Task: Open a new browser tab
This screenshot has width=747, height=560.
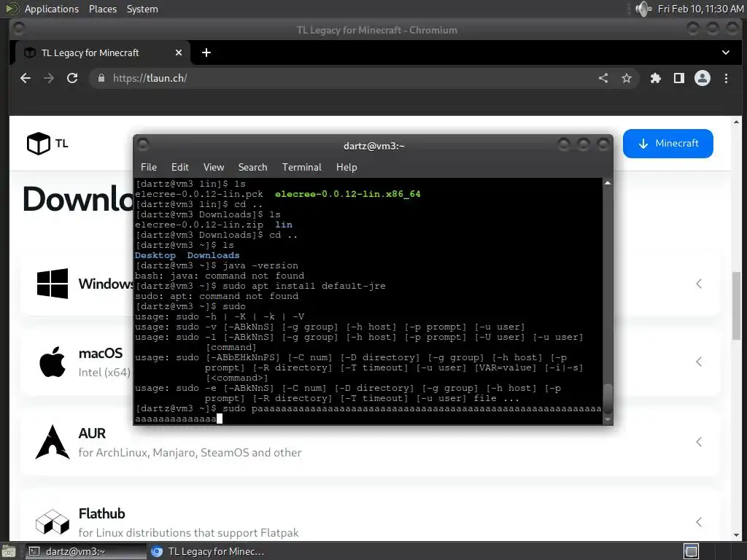Action: [x=206, y=52]
